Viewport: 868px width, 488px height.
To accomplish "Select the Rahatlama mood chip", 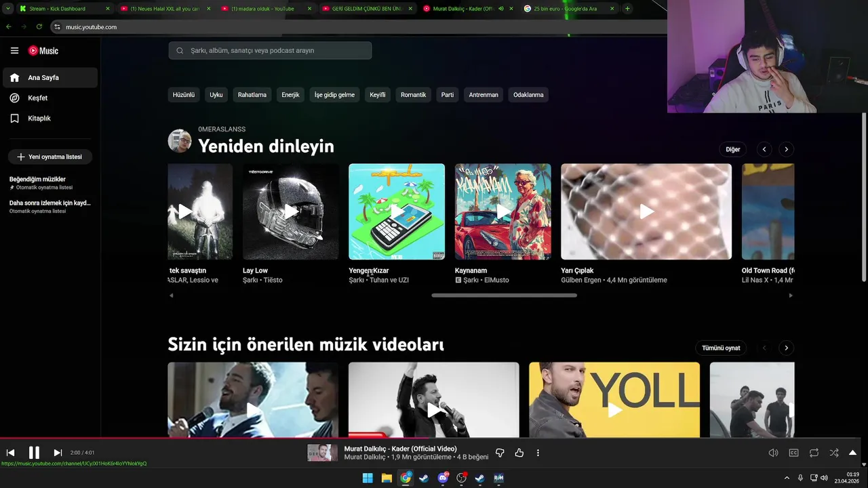I will click(252, 95).
